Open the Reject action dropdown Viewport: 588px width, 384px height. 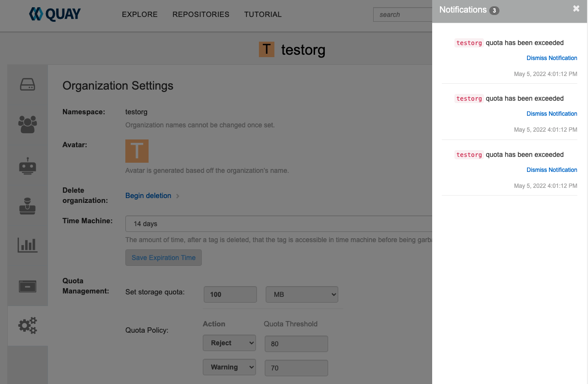(229, 343)
